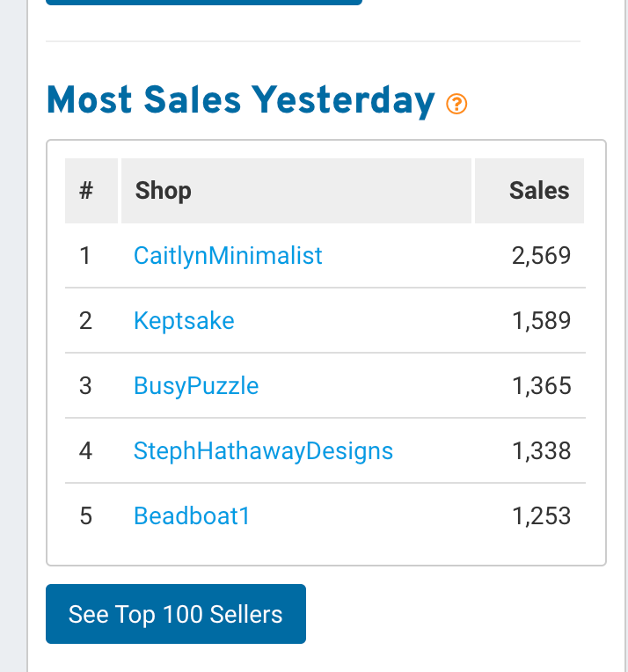The width and height of the screenshot is (628, 672).
Task: Click the 1,338 sales number
Action: point(542,451)
